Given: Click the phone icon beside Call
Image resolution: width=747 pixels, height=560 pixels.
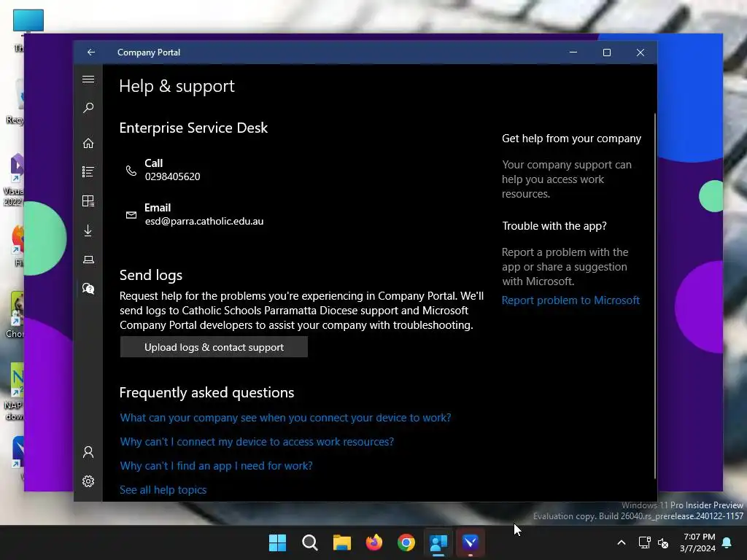Looking at the screenshot, I should point(131,170).
